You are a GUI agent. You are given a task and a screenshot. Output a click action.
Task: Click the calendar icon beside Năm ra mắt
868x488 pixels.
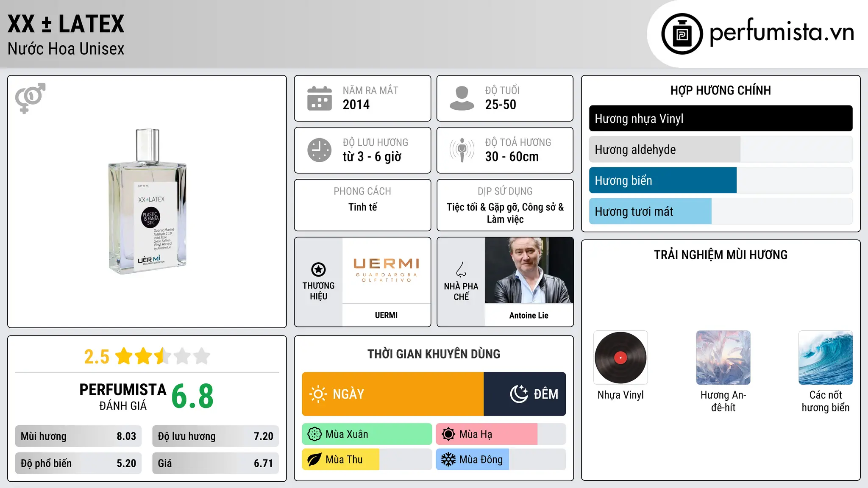tap(320, 98)
